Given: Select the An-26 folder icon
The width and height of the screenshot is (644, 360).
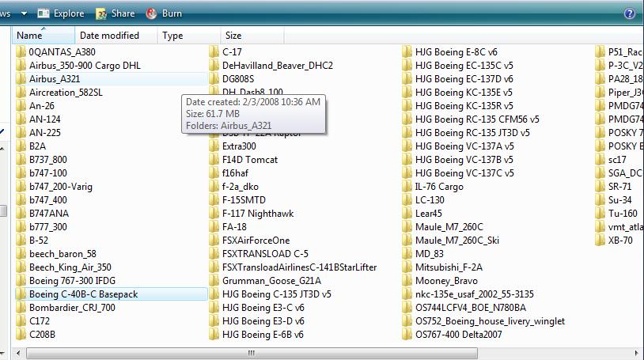Looking at the screenshot, I should [x=21, y=106].
